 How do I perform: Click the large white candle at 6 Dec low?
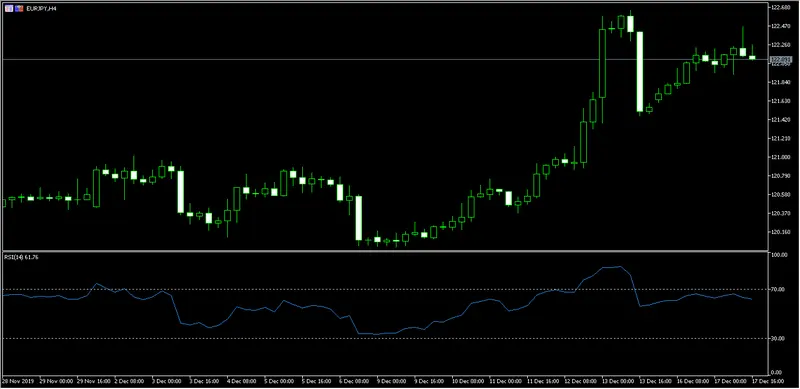click(359, 218)
